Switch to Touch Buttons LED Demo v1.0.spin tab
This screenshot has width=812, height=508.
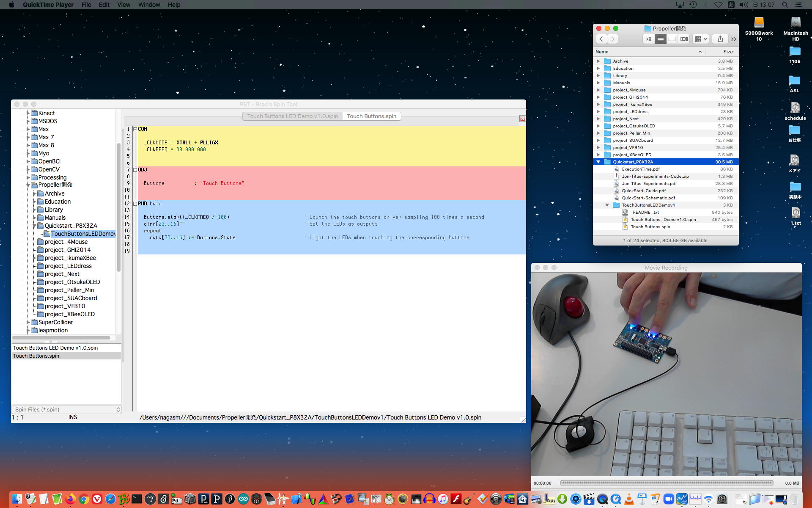[292, 116]
